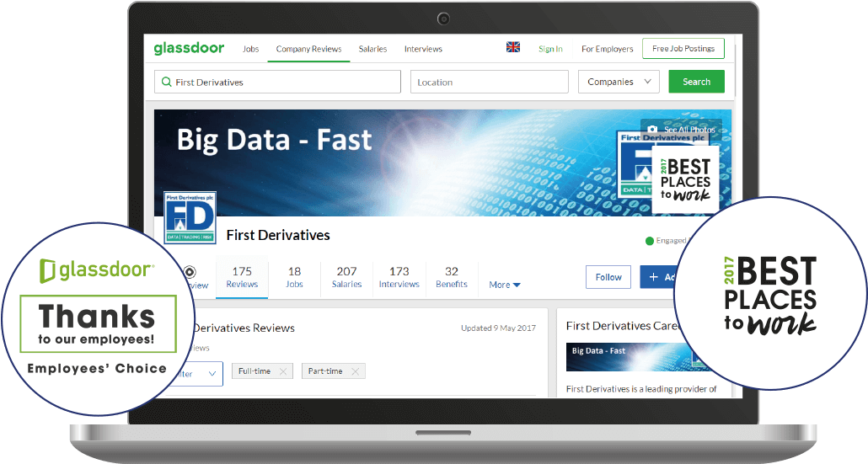868x464 pixels.
Task: Click the First Derivatives FD logo thumbnail
Action: point(190,217)
